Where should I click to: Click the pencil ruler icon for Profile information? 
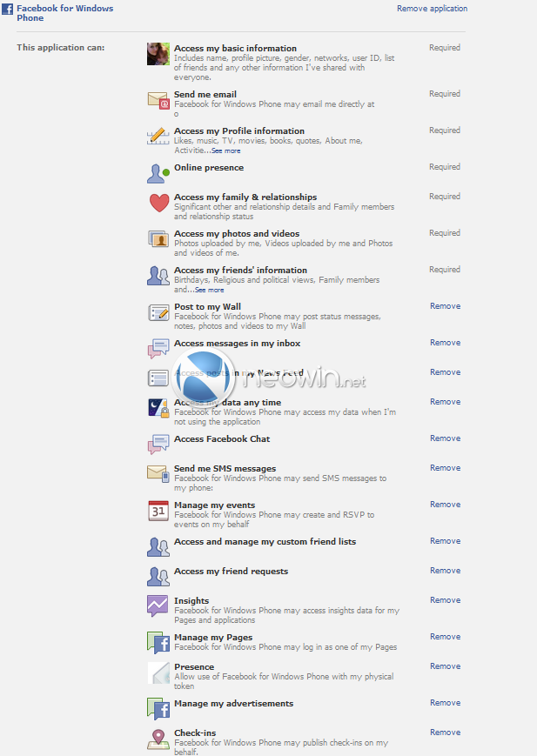158,137
